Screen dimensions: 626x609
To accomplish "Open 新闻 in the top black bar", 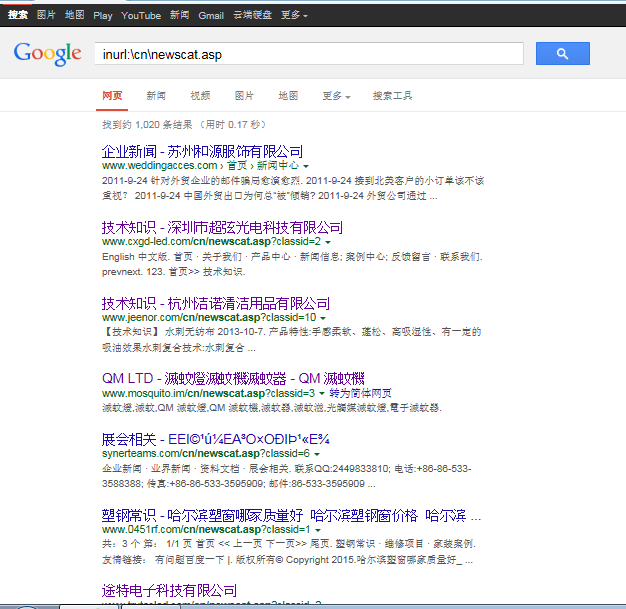I will click(180, 15).
